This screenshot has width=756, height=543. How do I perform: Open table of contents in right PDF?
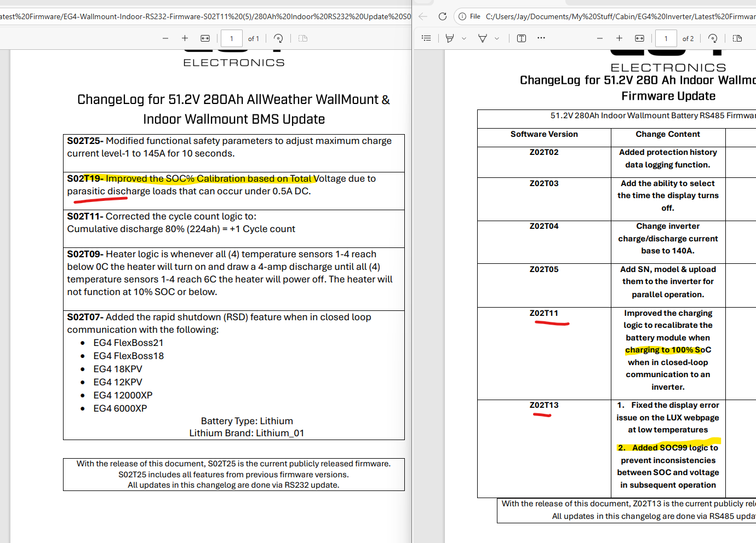tap(426, 38)
